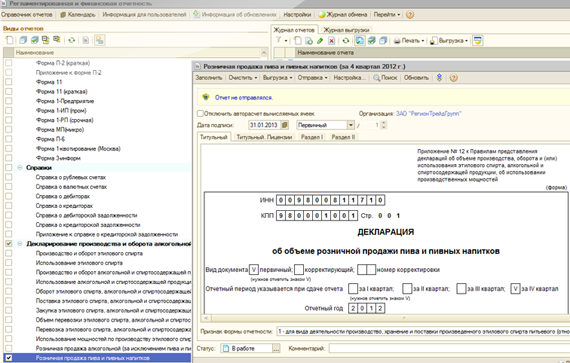Tick the за I квартал box
The image size is (570, 363).
point(353,289)
